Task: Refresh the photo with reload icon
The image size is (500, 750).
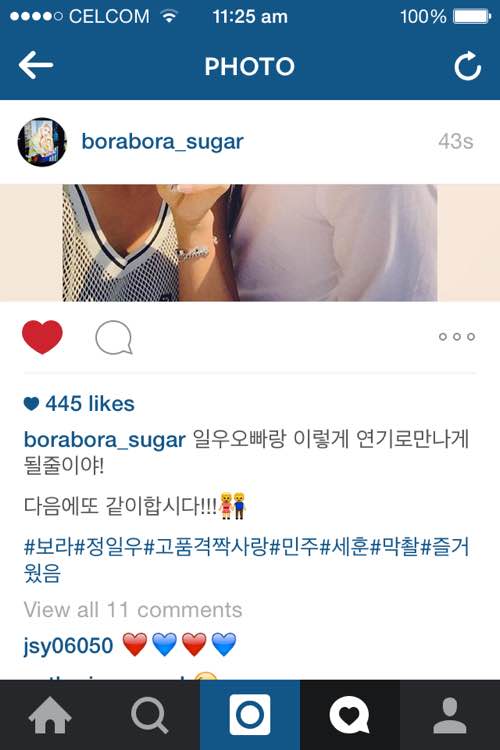Action: point(467,66)
